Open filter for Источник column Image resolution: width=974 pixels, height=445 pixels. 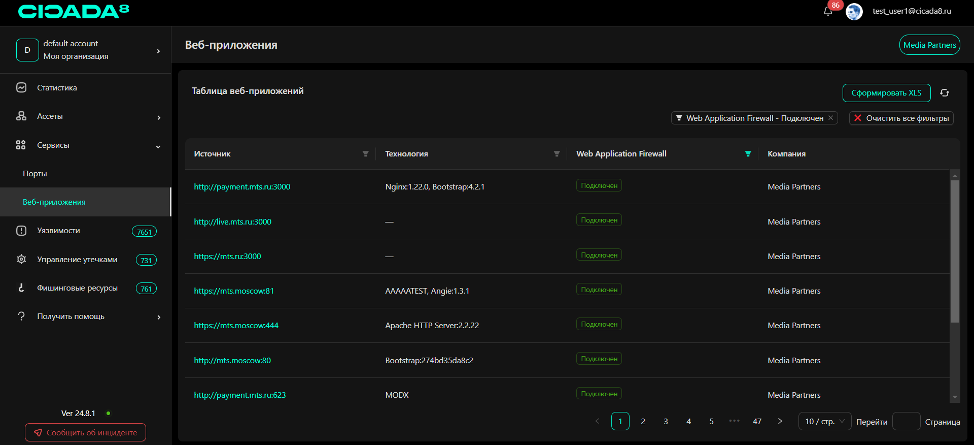(x=365, y=154)
